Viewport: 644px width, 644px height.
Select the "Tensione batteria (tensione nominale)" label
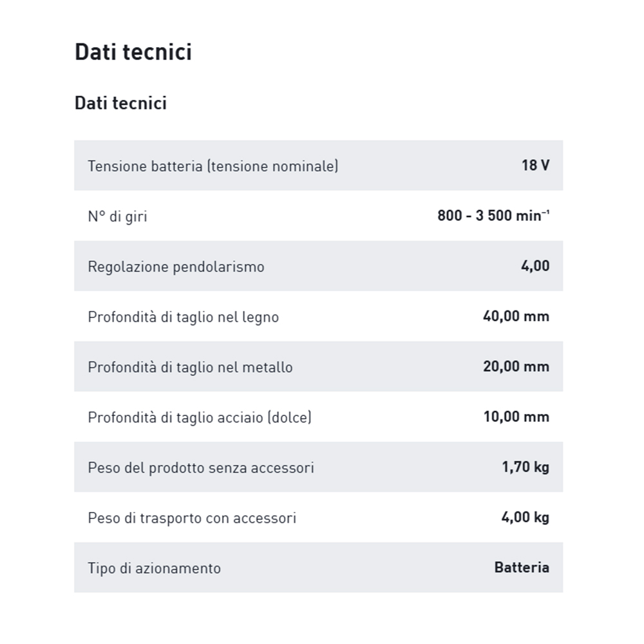(213, 166)
